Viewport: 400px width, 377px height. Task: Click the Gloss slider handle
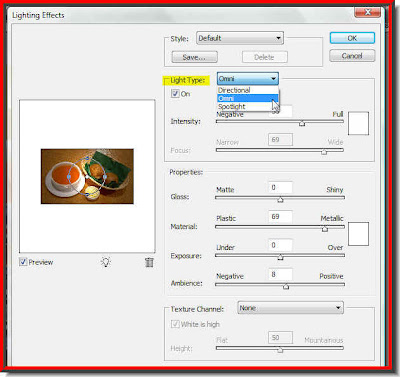point(280,199)
